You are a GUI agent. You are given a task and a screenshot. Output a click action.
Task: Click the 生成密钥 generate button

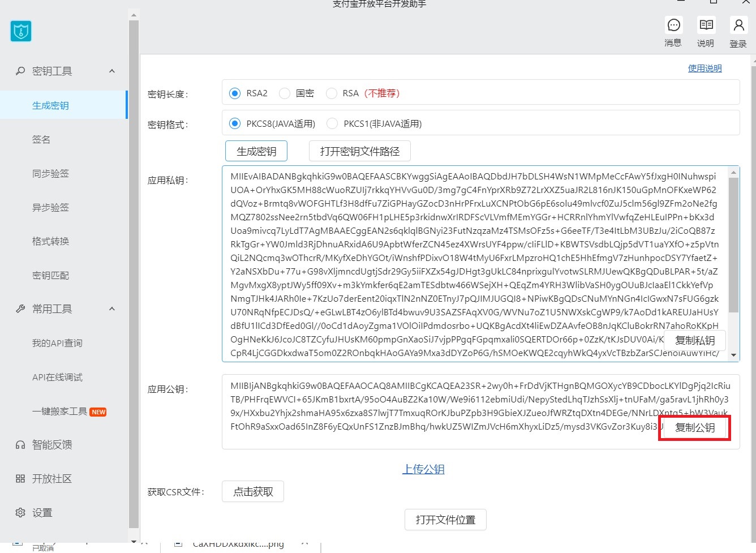(256, 151)
